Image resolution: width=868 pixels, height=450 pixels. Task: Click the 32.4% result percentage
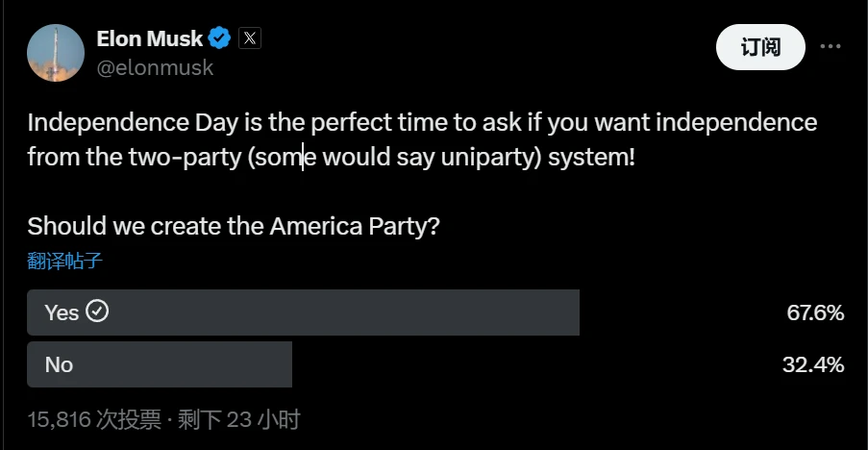click(x=815, y=364)
